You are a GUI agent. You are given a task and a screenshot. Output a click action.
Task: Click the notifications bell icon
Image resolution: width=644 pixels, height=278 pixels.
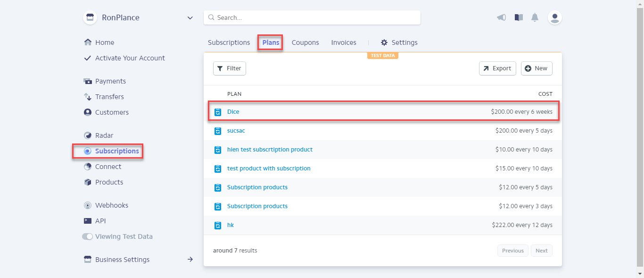[535, 17]
